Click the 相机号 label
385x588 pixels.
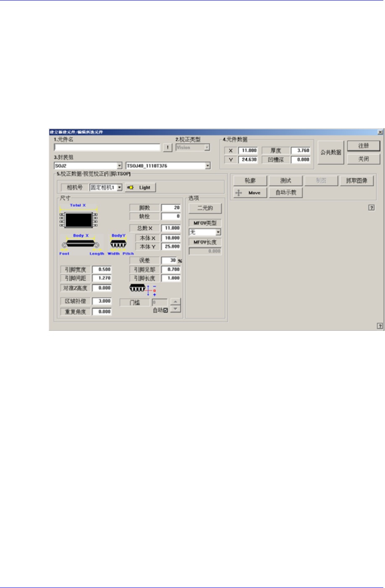(x=75, y=187)
